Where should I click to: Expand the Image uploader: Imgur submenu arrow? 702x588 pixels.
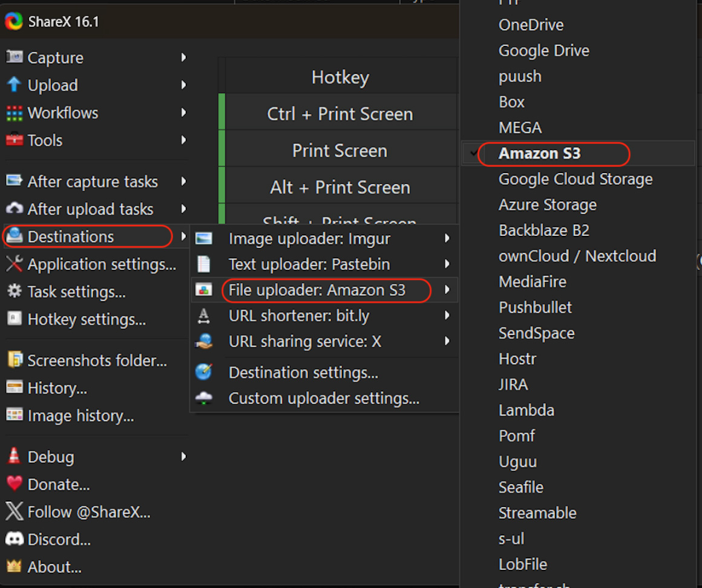coord(447,239)
